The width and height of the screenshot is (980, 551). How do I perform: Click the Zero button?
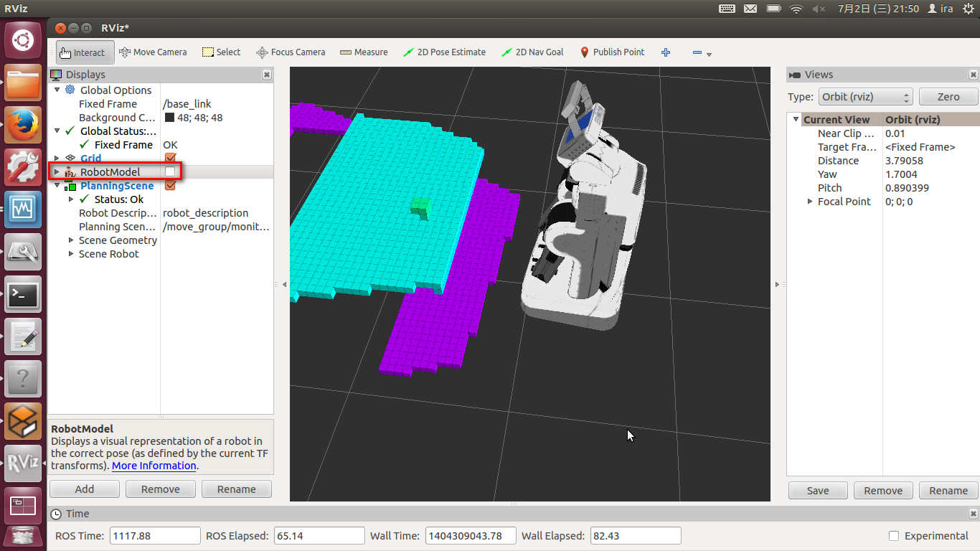[x=948, y=97]
